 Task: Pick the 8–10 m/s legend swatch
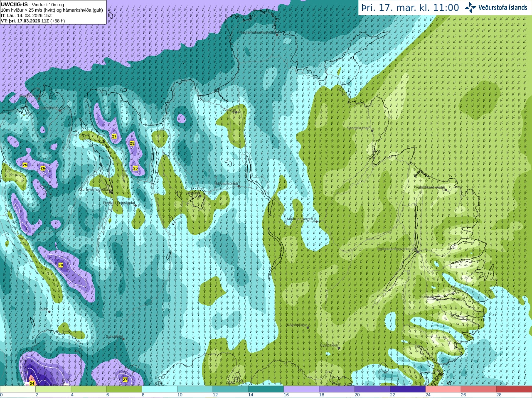160,389
